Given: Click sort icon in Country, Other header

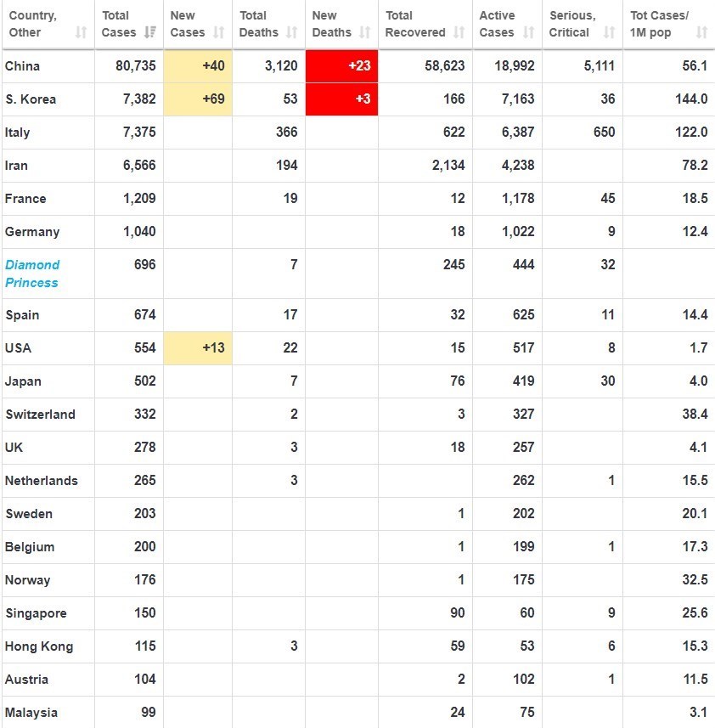Looking at the screenshot, I should click(x=82, y=32).
